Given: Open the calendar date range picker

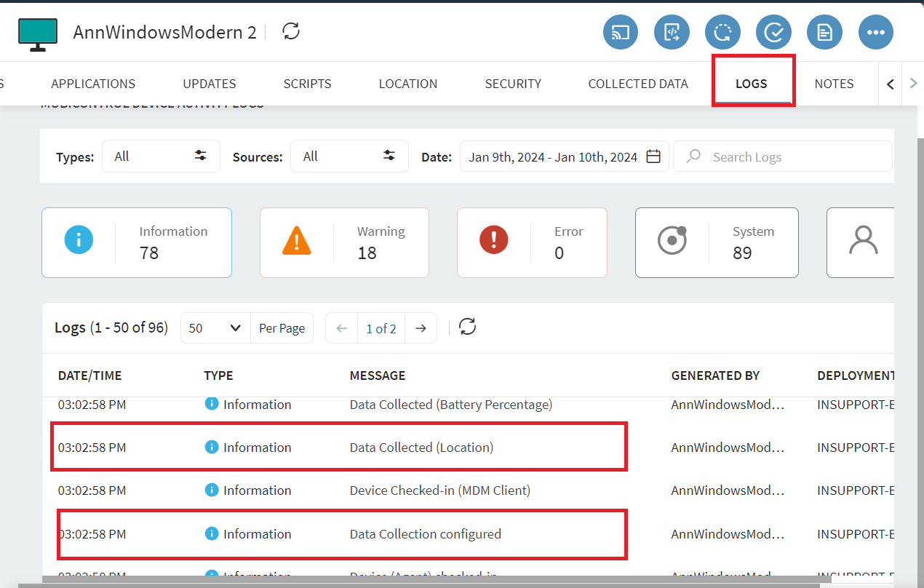Looking at the screenshot, I should pos(653,156).
